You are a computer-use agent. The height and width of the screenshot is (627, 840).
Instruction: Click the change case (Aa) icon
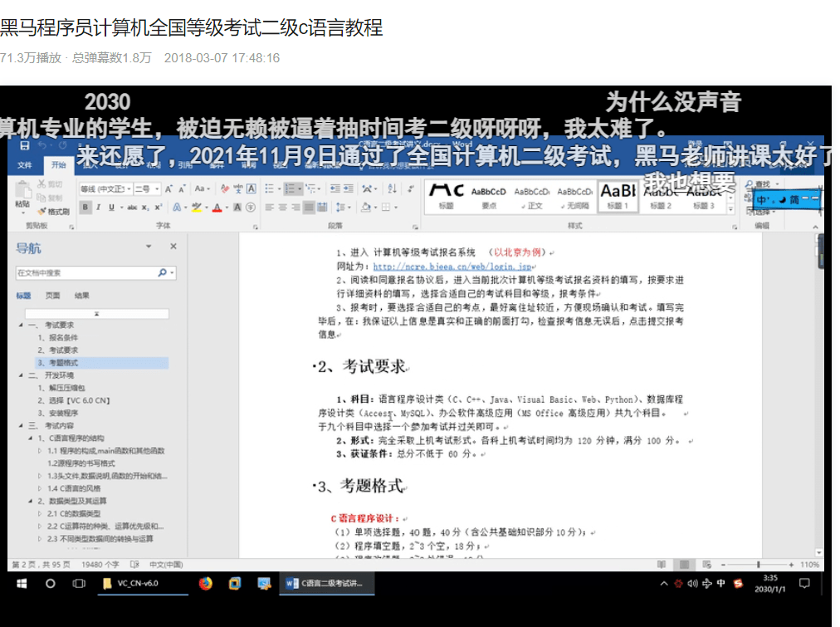201,189
